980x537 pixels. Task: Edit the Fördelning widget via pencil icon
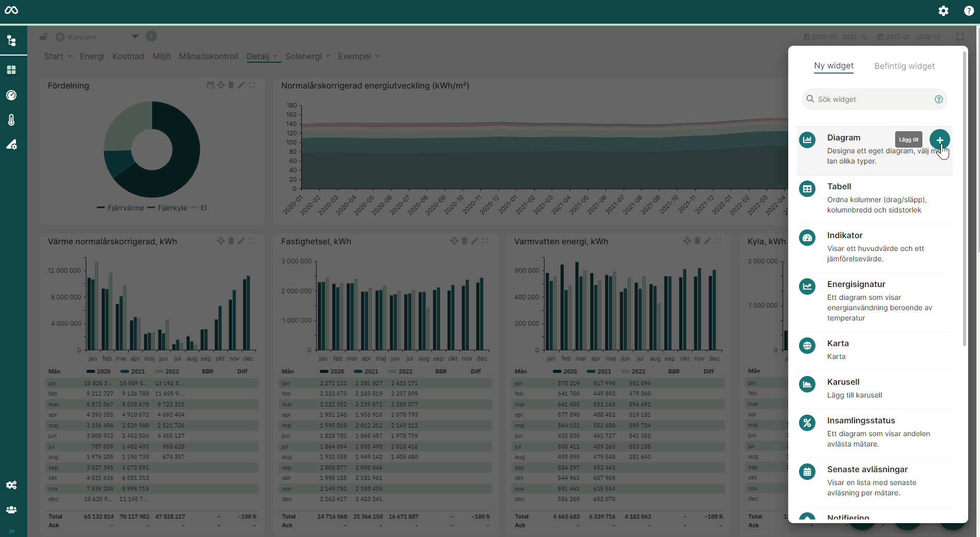pos(241,85)
